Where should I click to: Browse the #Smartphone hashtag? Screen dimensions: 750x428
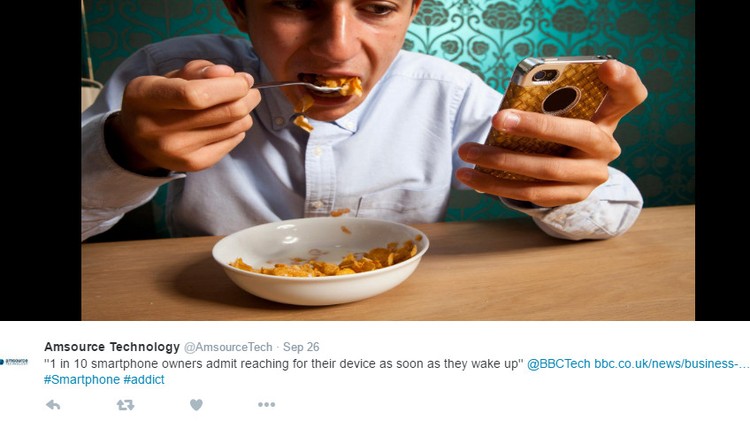tap(82, 380)
